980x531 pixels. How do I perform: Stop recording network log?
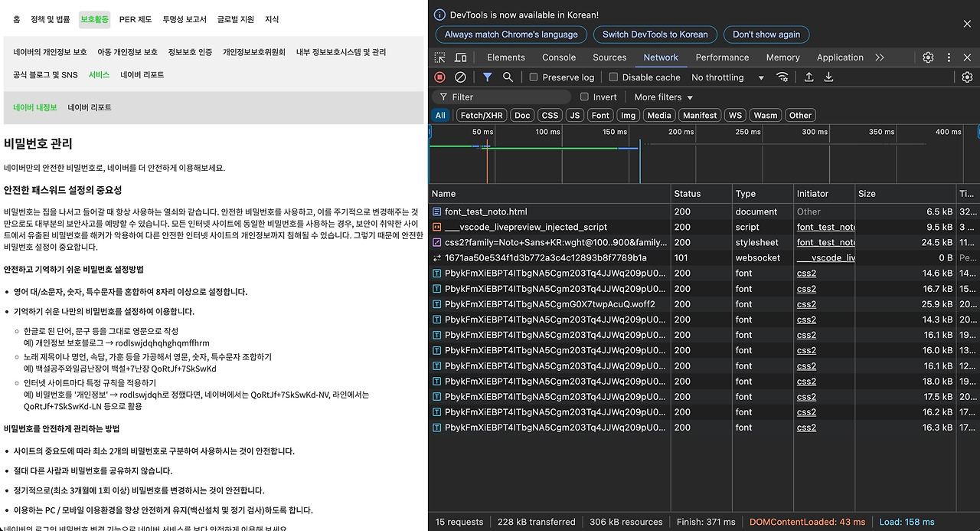click(x=439, y=77)
